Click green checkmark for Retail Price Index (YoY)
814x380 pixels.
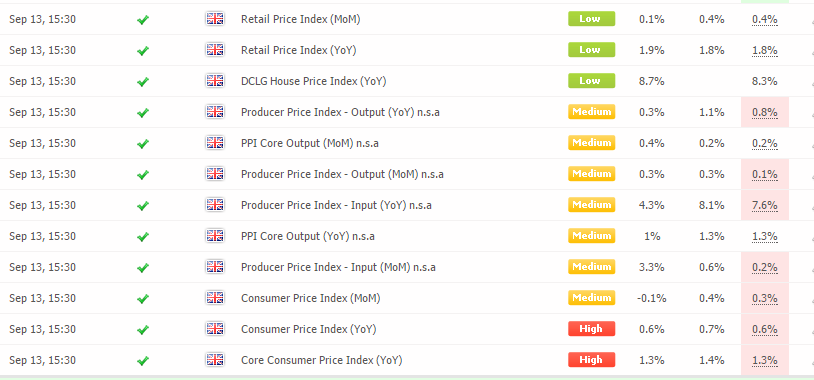tap(143, 51)
